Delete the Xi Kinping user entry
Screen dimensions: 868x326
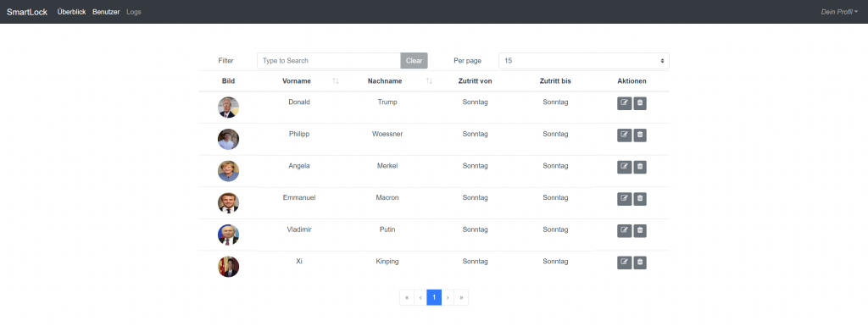(640, 262)
